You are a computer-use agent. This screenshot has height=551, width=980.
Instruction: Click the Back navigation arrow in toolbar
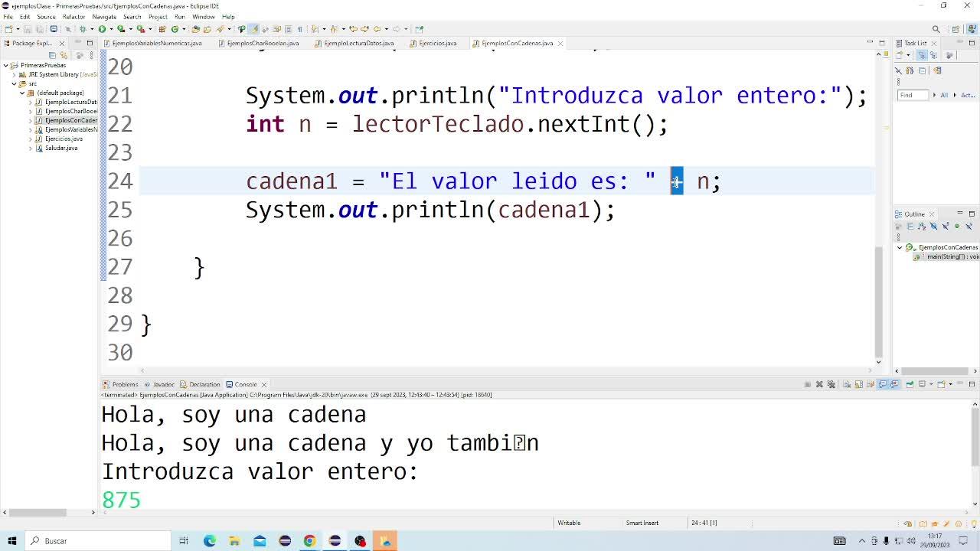point(377,29)
